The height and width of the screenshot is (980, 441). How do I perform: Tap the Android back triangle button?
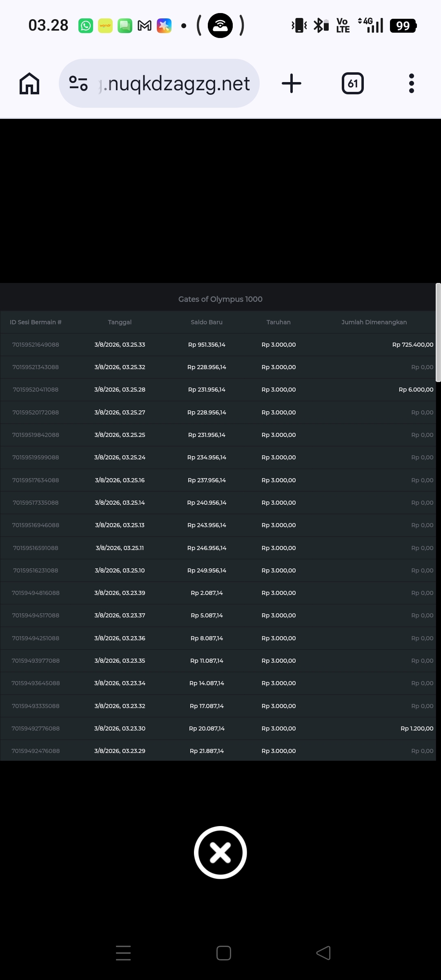coord(323,953)
